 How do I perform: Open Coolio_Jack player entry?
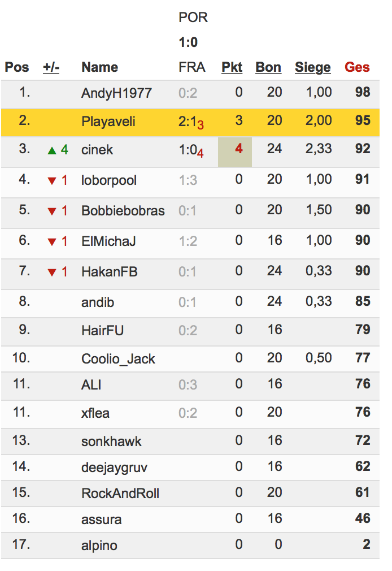(118, 359)
